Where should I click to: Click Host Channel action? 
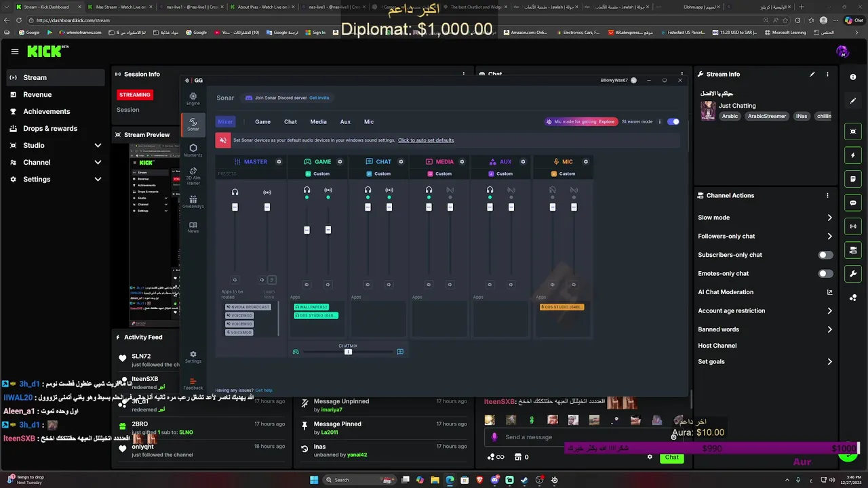click(717, 346)
